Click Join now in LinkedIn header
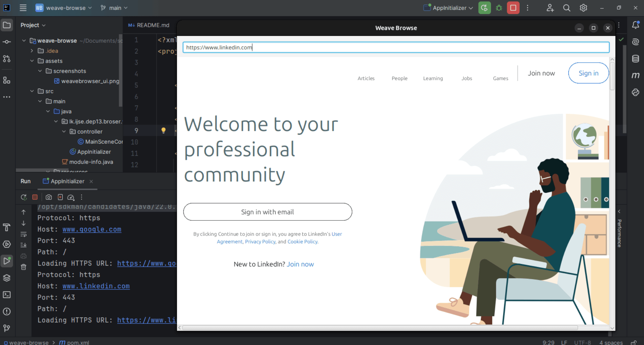The image size is (644, 345). [541, 73]
